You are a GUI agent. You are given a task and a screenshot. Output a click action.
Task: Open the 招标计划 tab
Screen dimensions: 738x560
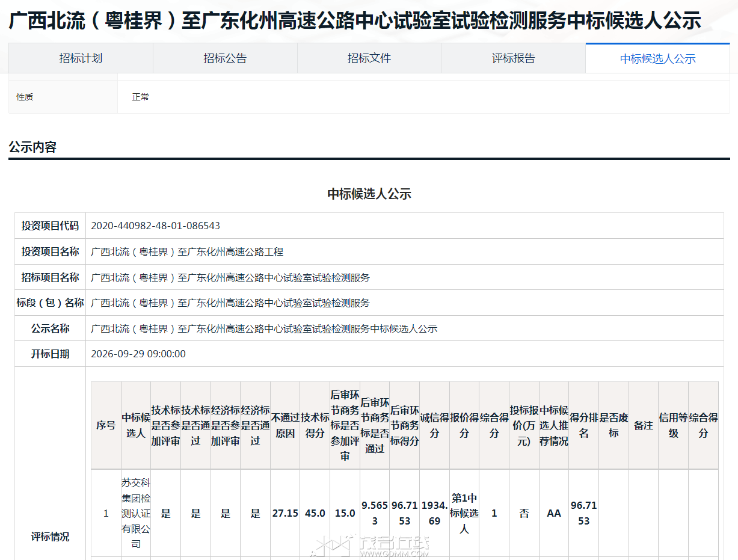click(x=81, y=58)
